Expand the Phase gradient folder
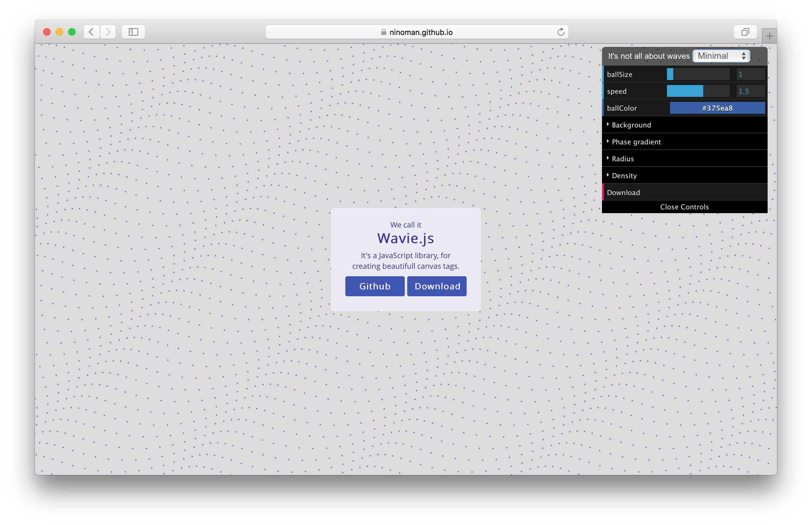The height and width of the screenshot is (525, 812). pos(636,142)
